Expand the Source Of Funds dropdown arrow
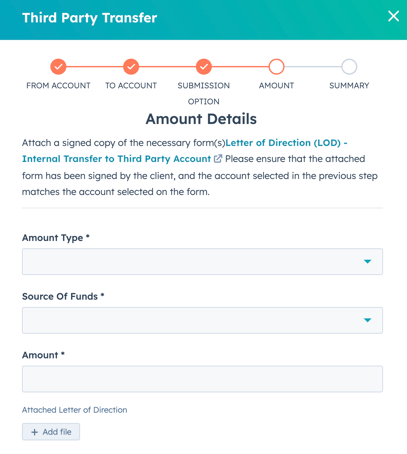 pos(367,320)
